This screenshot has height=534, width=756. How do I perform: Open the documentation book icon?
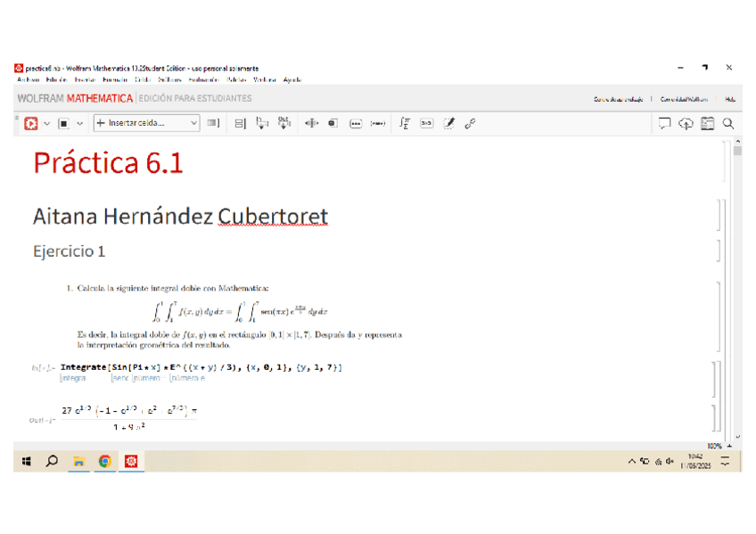707,124
